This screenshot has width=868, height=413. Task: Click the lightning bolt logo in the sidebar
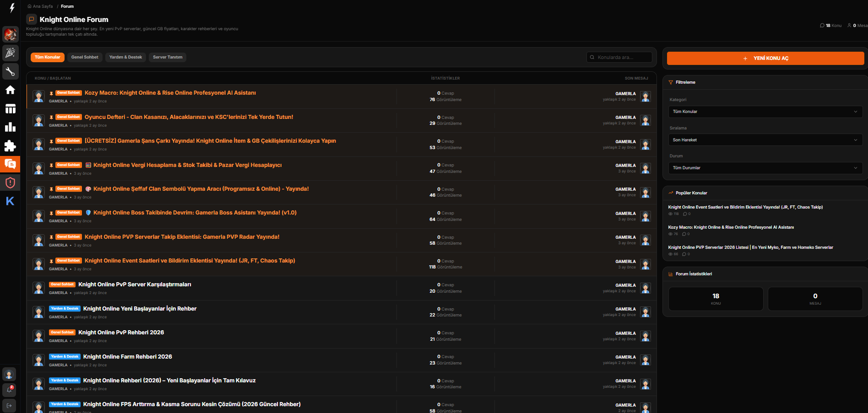coord(12,8)
